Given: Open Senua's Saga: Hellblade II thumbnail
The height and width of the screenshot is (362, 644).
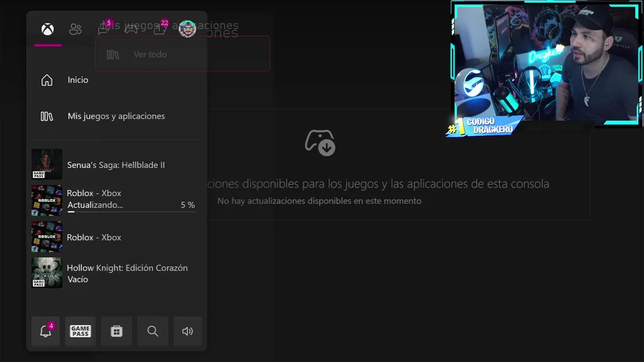Looking at the screenshot, I should 47,164.
